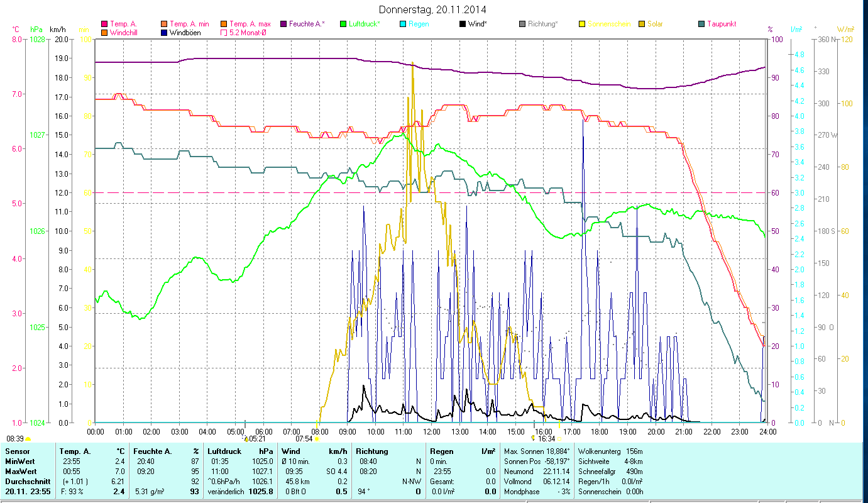Click the 'Windböen' legend label
868x503 pixels.
(x=185, y=33)
